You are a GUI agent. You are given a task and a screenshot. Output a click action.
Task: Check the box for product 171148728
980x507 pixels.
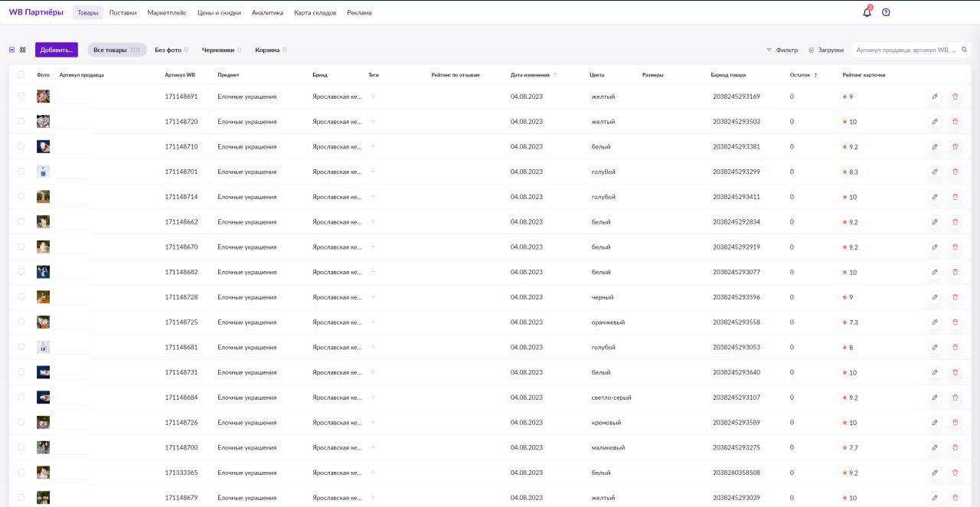coord(21,297)
